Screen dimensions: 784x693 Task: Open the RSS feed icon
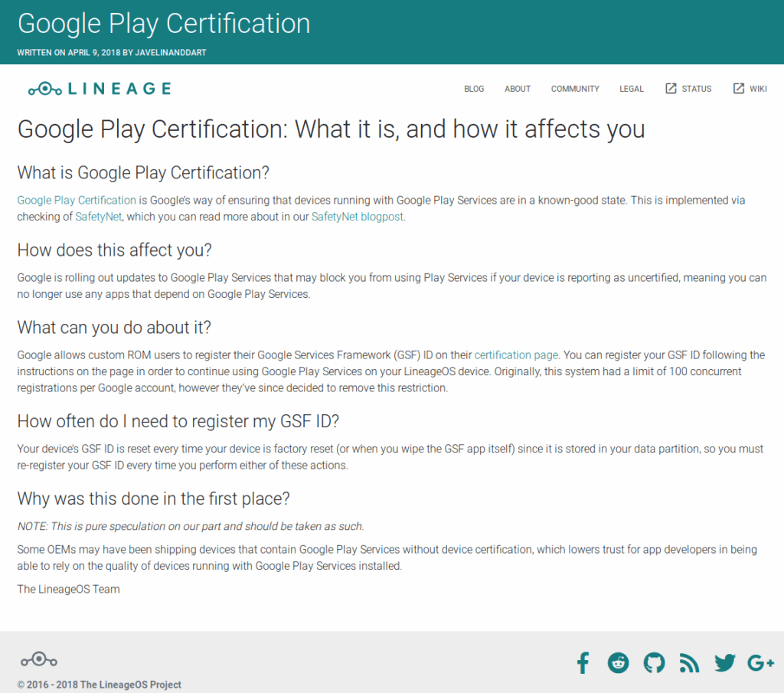tap(689, 663)
